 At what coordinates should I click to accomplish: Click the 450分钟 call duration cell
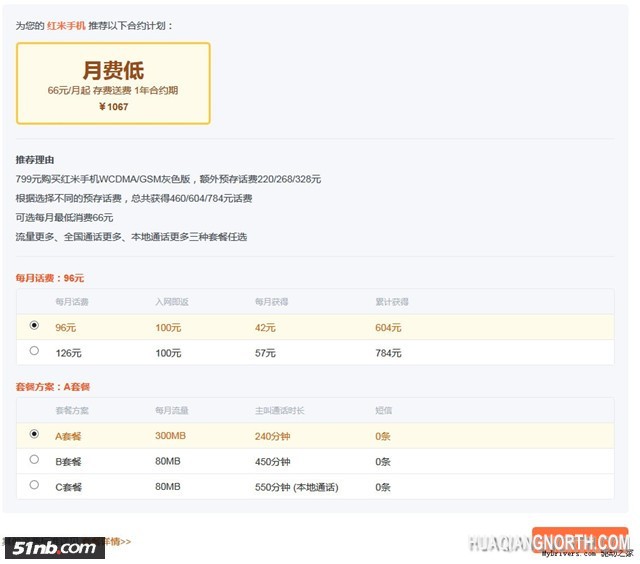[273, 462]
